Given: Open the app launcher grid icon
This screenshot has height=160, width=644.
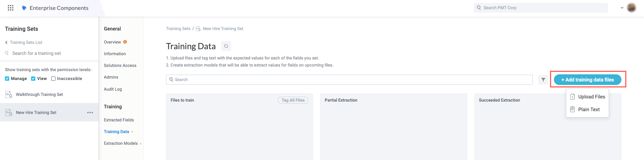Looking at the screenshot, I should point(11,8).
